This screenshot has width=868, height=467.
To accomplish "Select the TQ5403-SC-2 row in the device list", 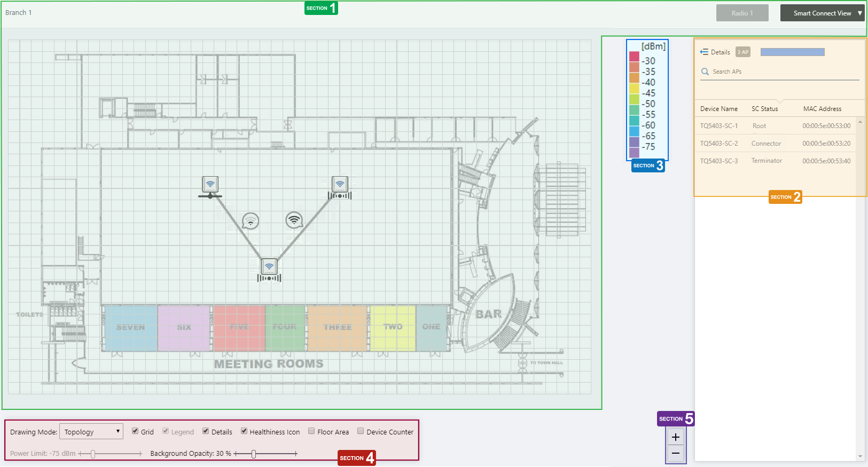I will tap(775, 144).
